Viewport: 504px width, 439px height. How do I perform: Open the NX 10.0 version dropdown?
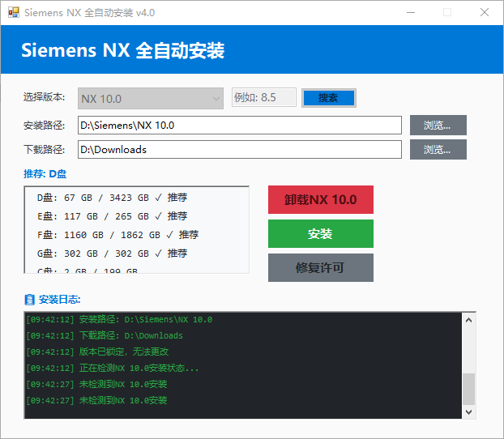[x=151, y=98]
